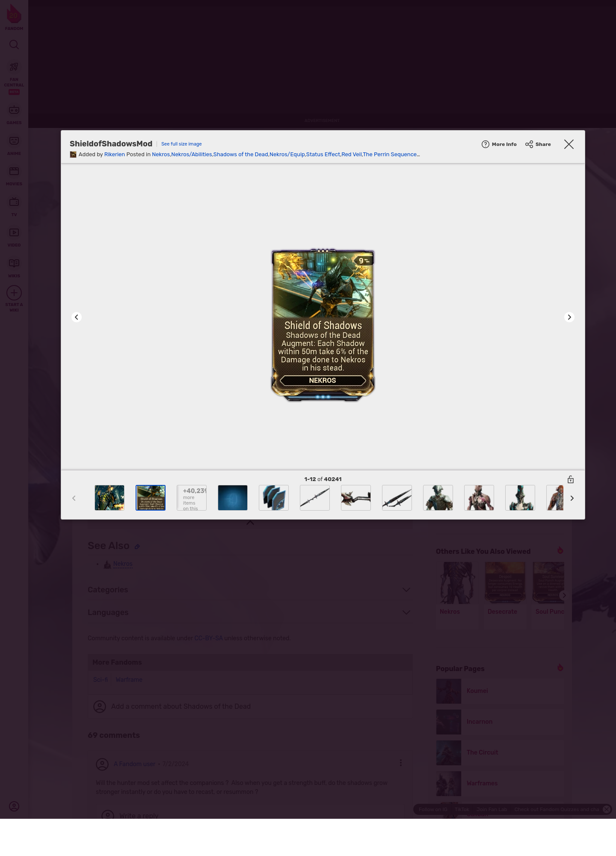Go to next image in lightbox

click(x=569, y=317)
